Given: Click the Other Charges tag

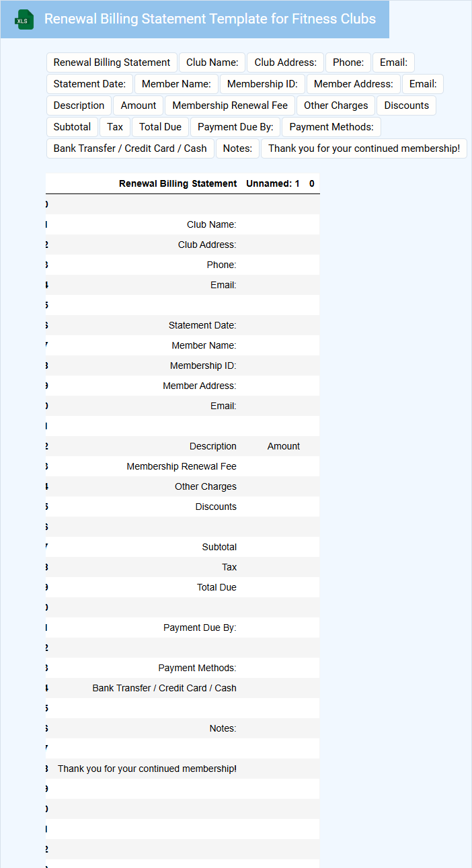Looking at the screenshot, I should coord(336,105).
